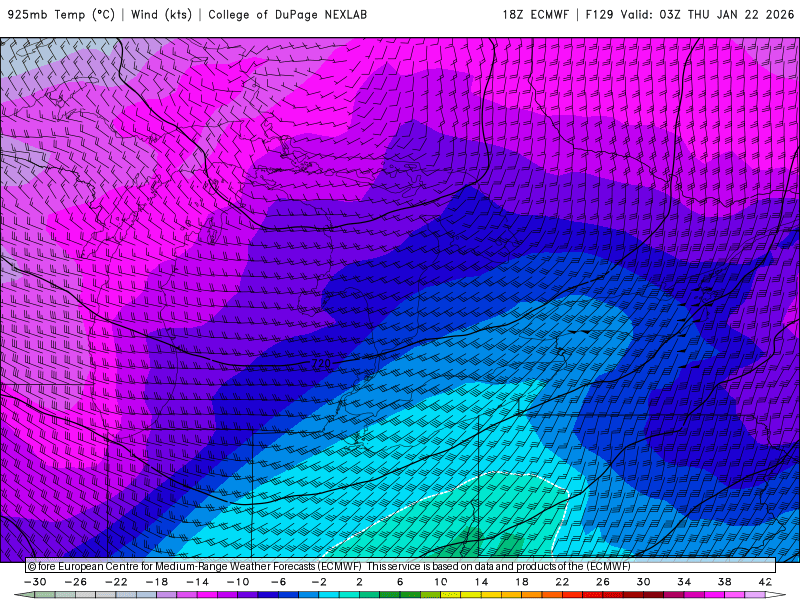Screen dimensions: 800x600
Task: Click the "14" colorbar label
Action: [x=481, y=582]
